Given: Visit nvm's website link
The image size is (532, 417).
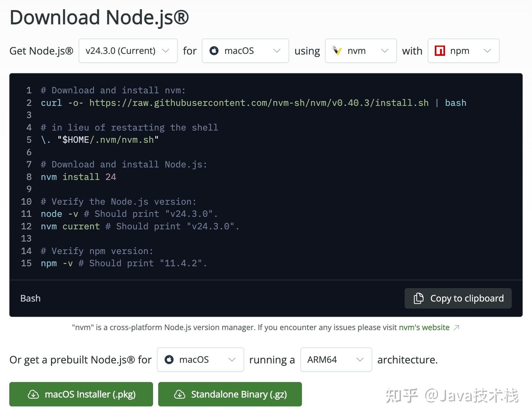Looking at the screenshot, I should click(x=424, y=327).
